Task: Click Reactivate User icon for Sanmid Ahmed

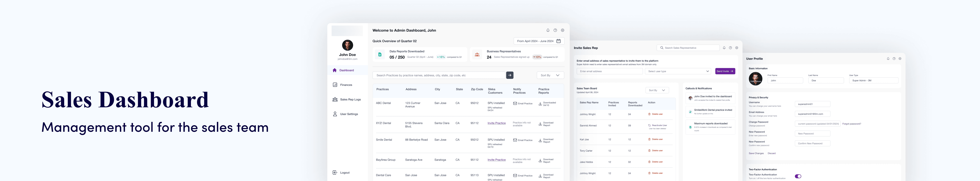Action: [649, 125]
